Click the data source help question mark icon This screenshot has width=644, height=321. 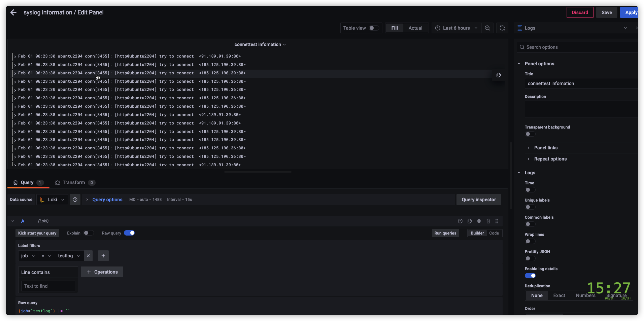[x=75, y=199]
